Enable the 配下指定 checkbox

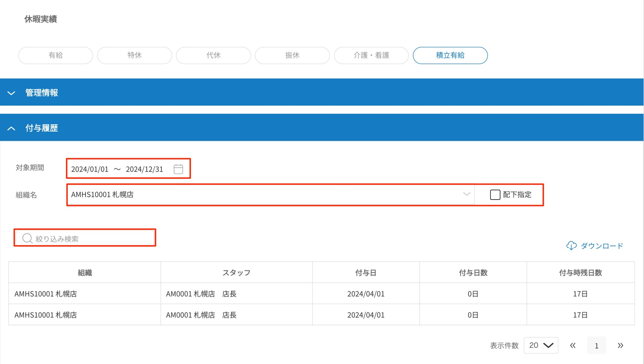click(495, 195)
